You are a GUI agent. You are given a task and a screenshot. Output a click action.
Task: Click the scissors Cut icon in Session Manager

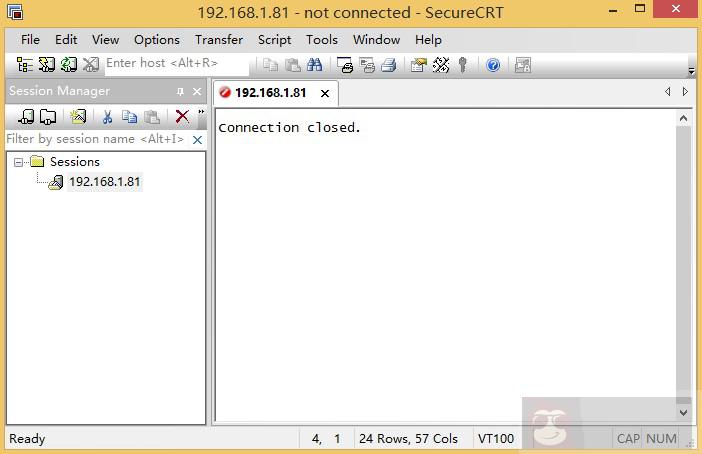[107, 117]
